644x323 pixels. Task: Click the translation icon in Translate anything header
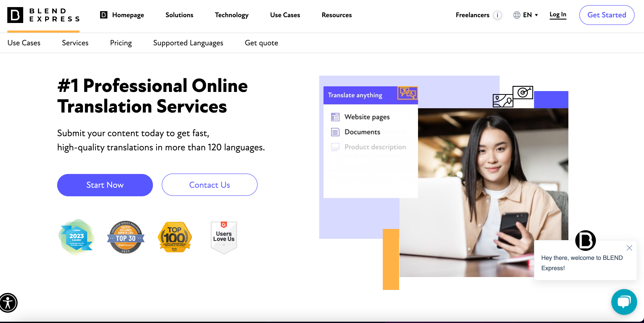(x=407, y=93)
